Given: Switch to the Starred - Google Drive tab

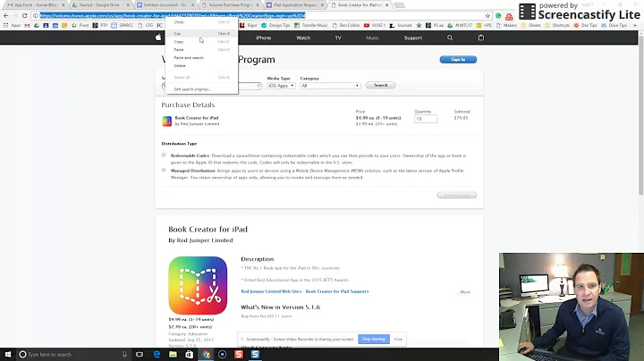Looking at the screenshot, I should (99, 5).
